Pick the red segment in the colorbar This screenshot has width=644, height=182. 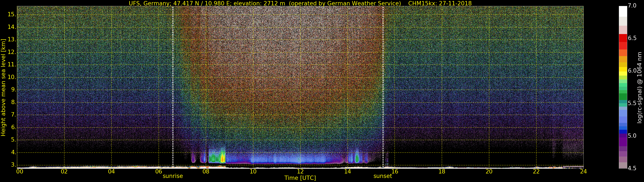tap(623, 38)
